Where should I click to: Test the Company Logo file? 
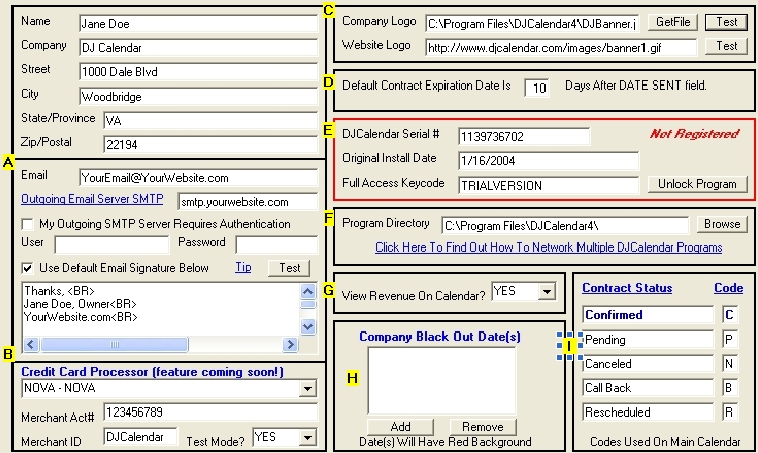pyautogui.click(x=727, y=22)
